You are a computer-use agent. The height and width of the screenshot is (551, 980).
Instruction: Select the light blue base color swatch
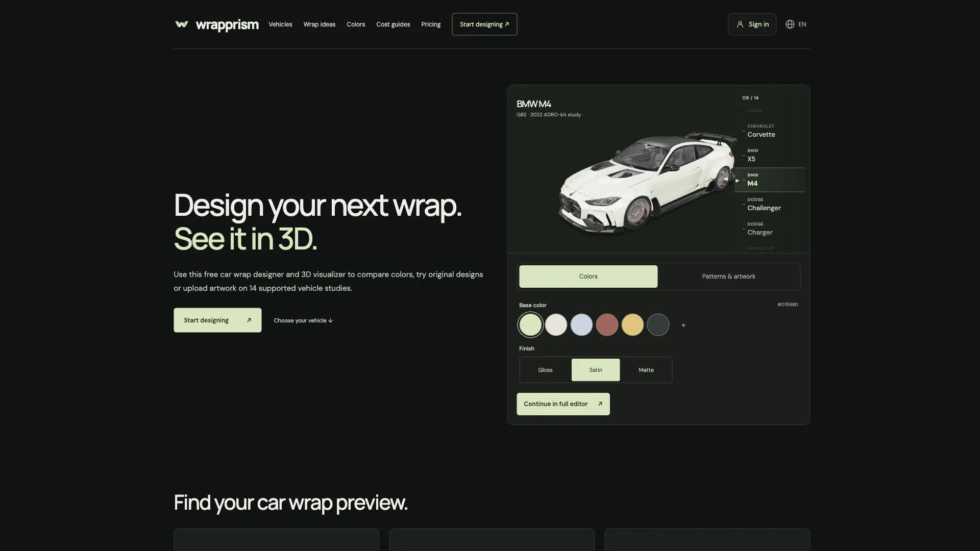[581, 325]
